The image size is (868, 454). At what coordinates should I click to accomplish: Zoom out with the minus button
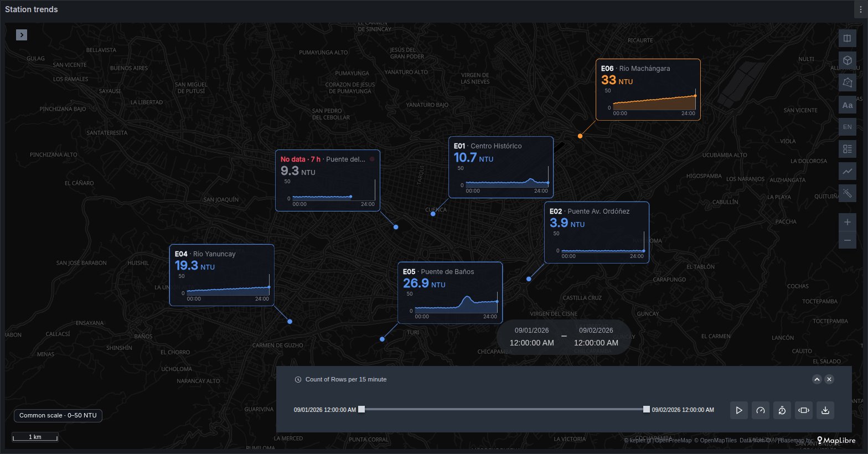pyautogui.click(x=848, y=240)
